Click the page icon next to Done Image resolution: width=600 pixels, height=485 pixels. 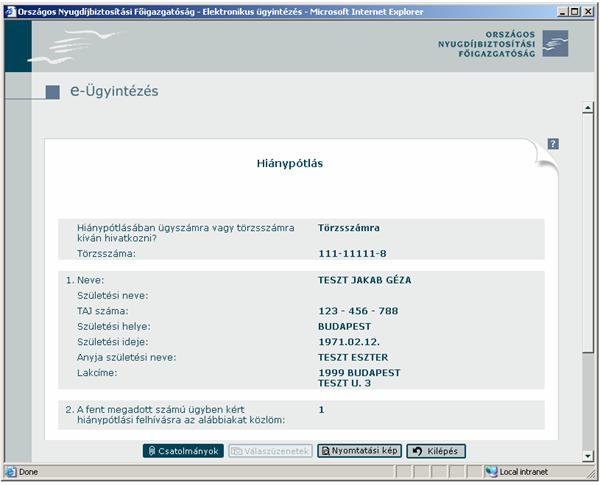coord(11,472)
